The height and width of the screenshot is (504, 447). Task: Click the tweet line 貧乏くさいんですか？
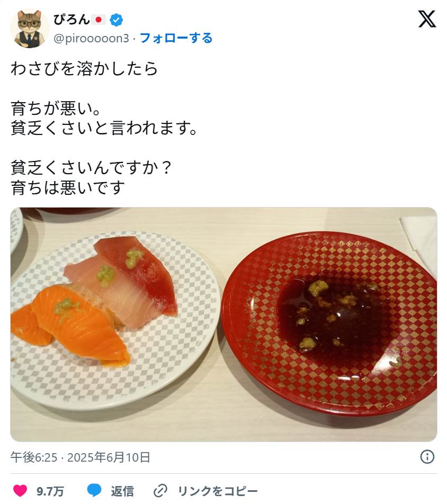(x=92, y=168)
